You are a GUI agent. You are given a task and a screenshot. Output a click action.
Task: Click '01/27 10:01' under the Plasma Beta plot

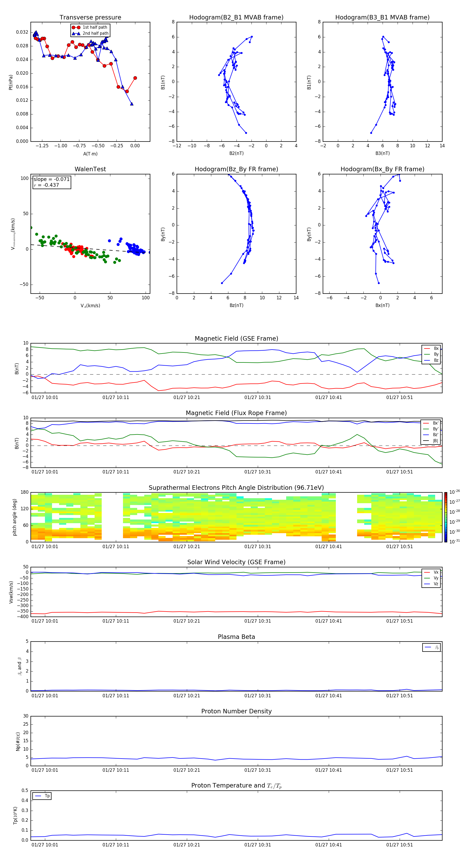[45, 696]
